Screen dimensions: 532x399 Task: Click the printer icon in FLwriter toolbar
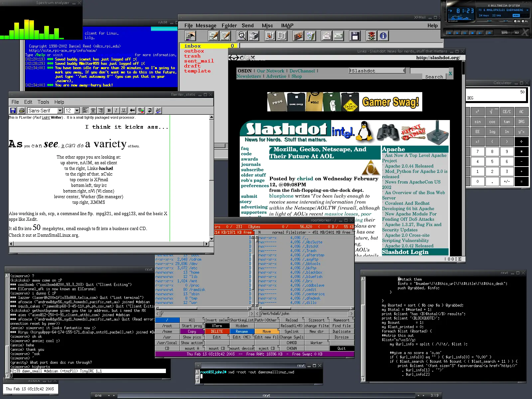[22, 110]
